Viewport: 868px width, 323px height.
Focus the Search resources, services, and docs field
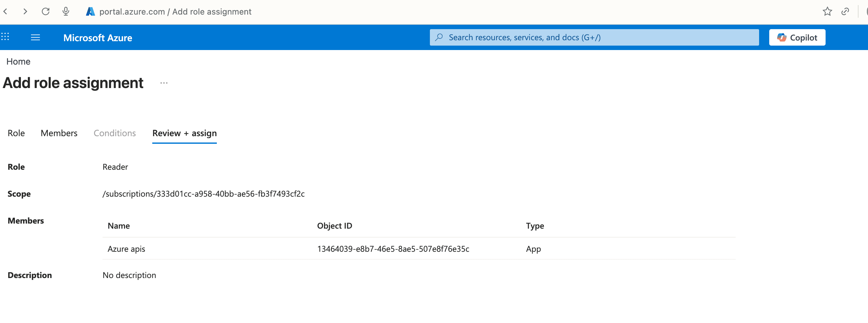pyautogui.click(x=594, y=37)
